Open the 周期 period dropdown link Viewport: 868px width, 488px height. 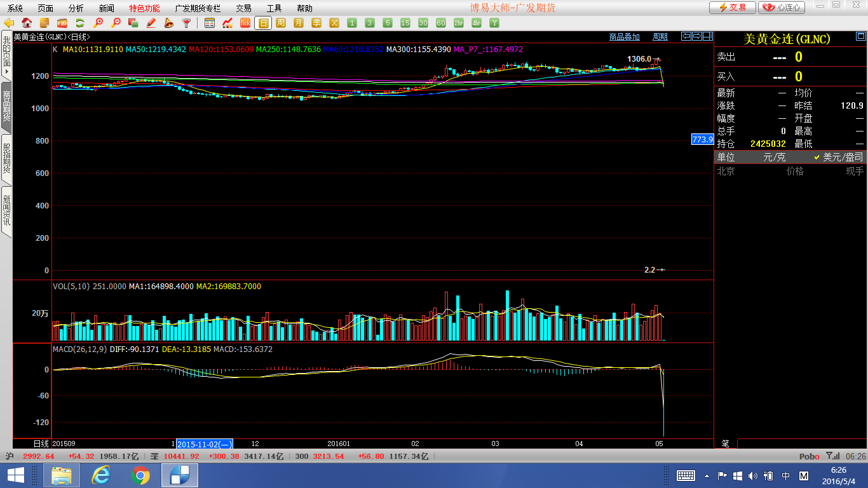[660, 37]
